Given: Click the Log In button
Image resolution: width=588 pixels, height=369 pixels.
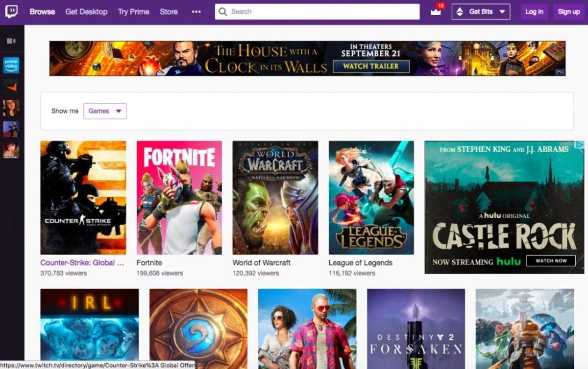Looking at the screenshot, I should click(534, 11).
